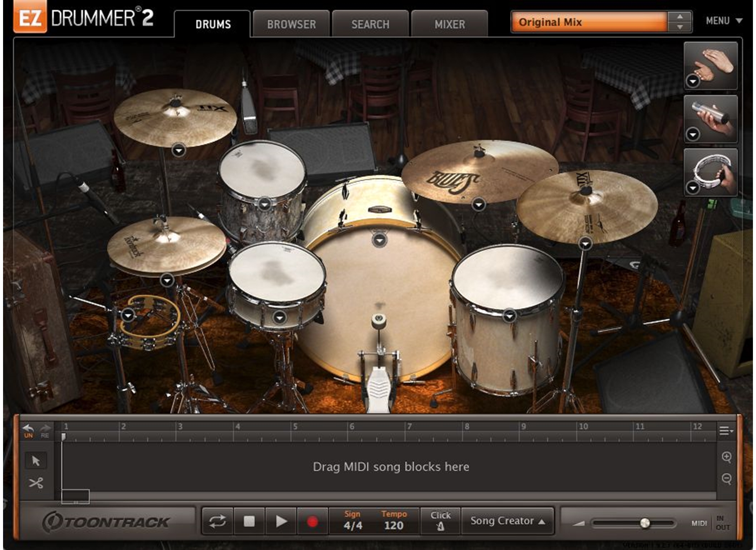Zoom out the song track timeline
The height and width of the screenshot is (550, 756).
(727, 479)
